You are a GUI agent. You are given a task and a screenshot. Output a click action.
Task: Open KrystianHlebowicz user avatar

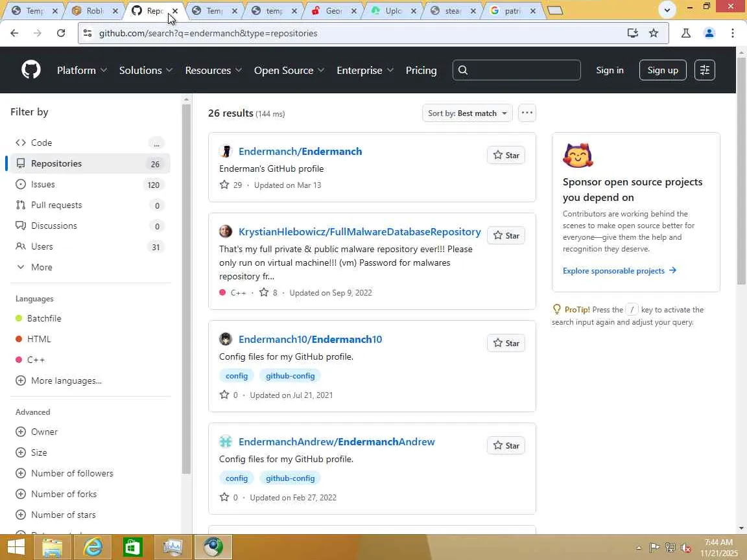tap(226, 231)
